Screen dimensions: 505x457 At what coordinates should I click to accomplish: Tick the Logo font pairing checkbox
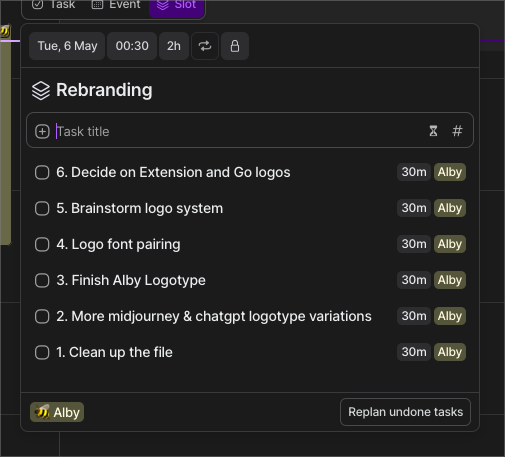point(42,245)
